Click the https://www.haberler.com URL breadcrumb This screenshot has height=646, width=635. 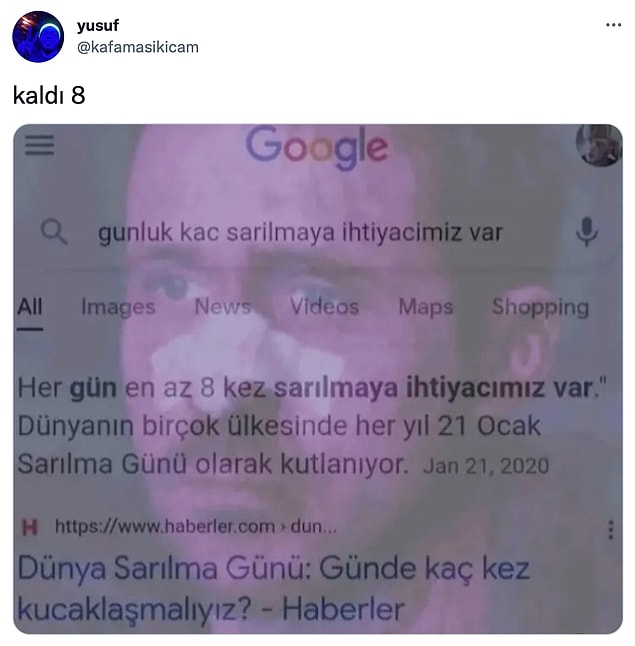pos(196,527)
